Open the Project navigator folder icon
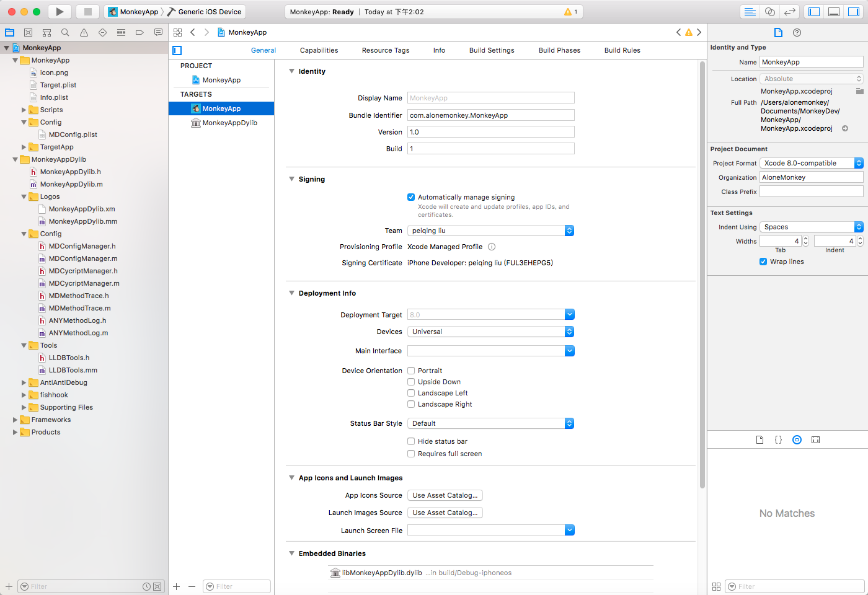Viewport: 868px width, 595px height. coord(10,32)
